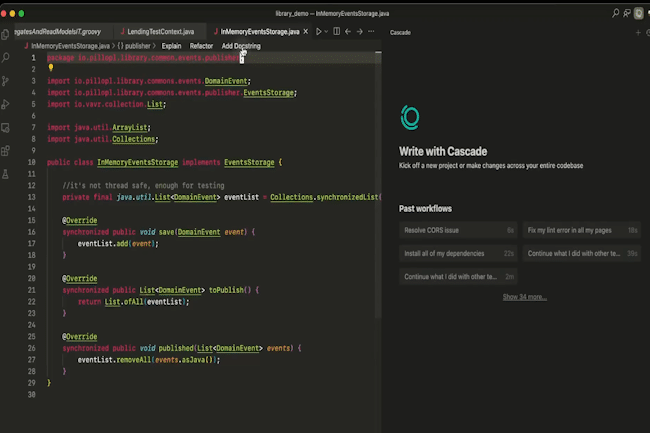This screenshot has height=433, width=650.
Task: Click the lightbulb code action on line 2
Action: click(x=51, y=68)
